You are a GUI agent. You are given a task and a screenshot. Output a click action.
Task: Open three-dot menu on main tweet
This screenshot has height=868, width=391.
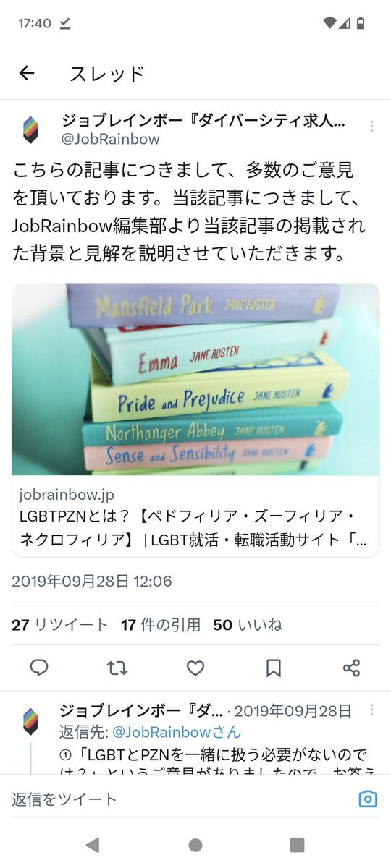tap(371, 126)
